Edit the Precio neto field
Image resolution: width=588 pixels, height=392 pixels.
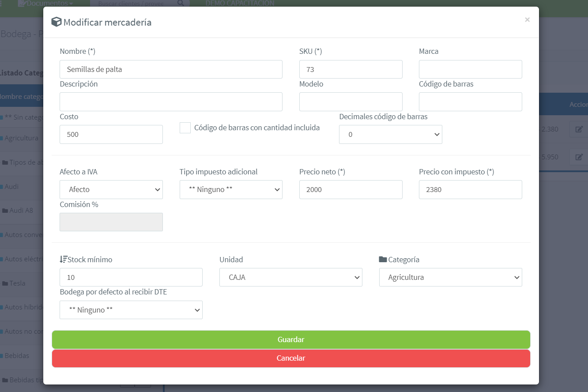pos(351,190)
